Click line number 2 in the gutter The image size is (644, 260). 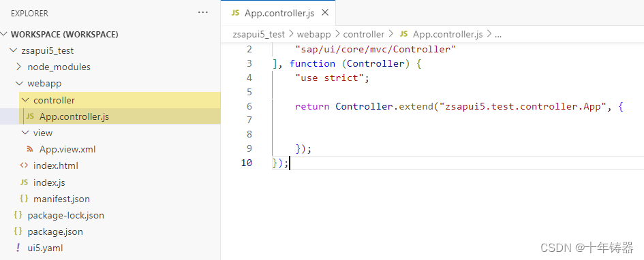tap(249, 50)
